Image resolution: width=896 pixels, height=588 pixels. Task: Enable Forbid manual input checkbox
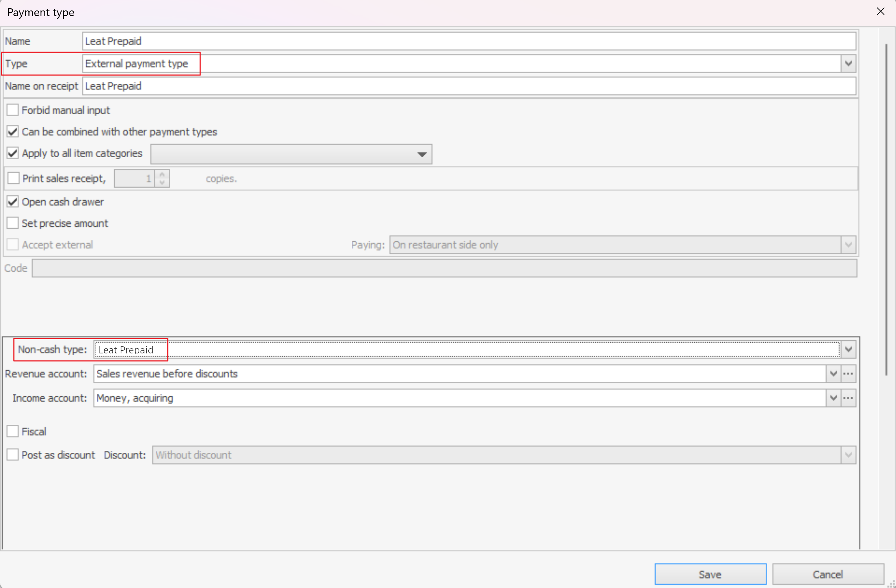click(13, 110)
